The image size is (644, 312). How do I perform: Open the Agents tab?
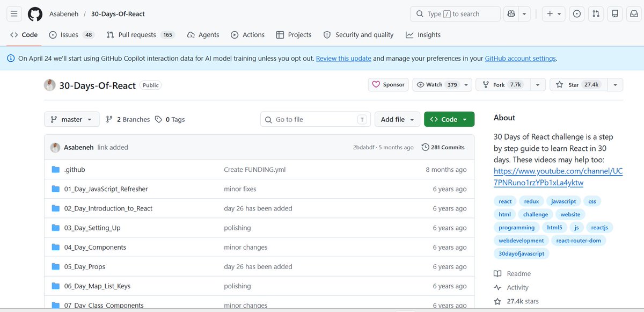(203, 35)
